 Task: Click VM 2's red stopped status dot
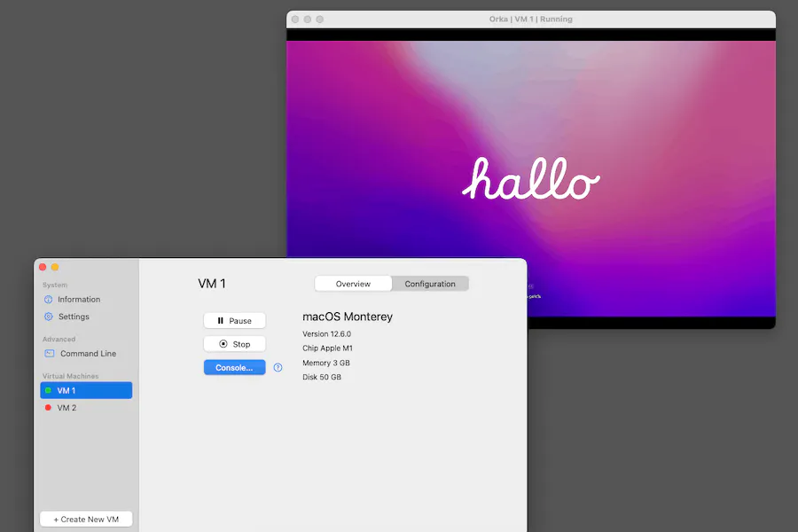click(48, 408)
